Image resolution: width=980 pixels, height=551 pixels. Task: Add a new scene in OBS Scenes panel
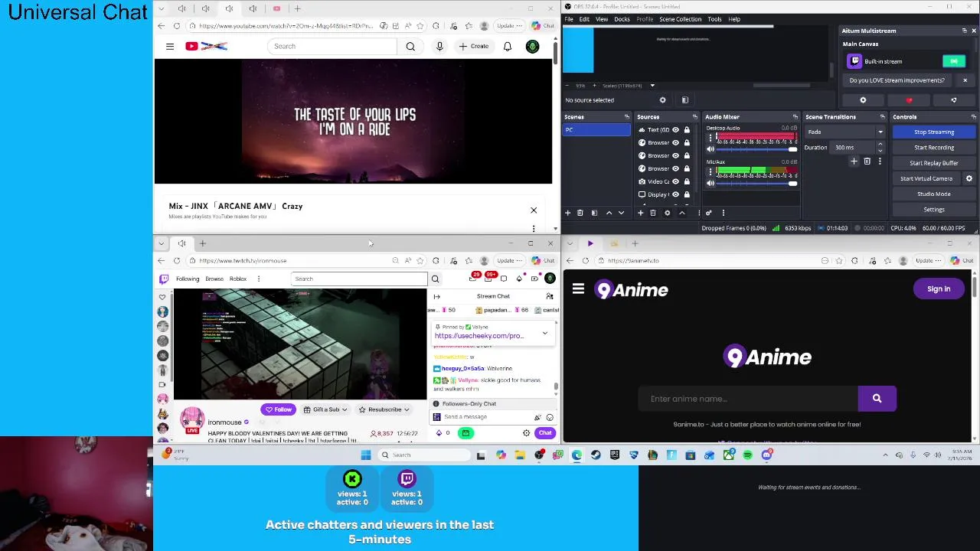(x=567, y=213)
